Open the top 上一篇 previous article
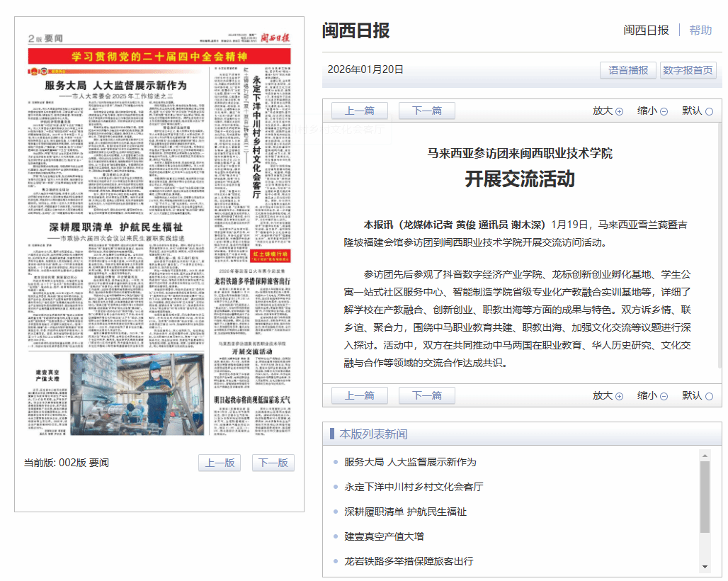 pos(359,111)
